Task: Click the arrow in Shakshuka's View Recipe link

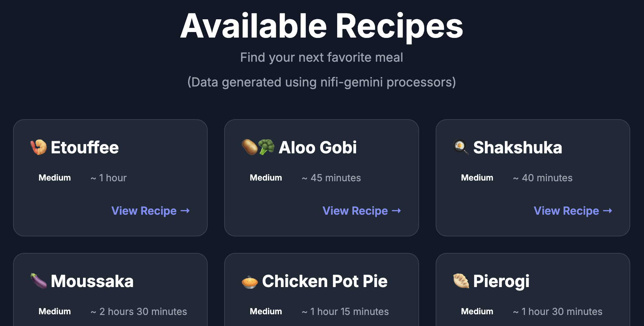Action: point(607,211)
